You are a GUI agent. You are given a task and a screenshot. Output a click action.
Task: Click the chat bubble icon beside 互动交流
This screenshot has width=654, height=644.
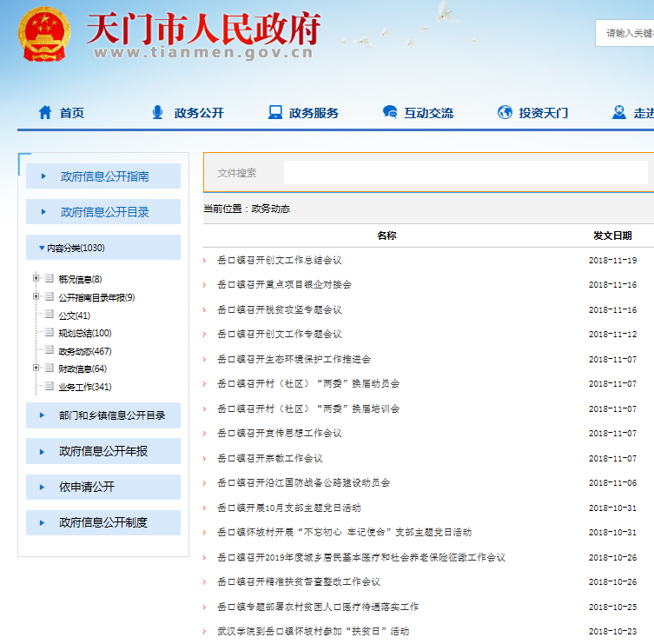[x=390, y=112]
